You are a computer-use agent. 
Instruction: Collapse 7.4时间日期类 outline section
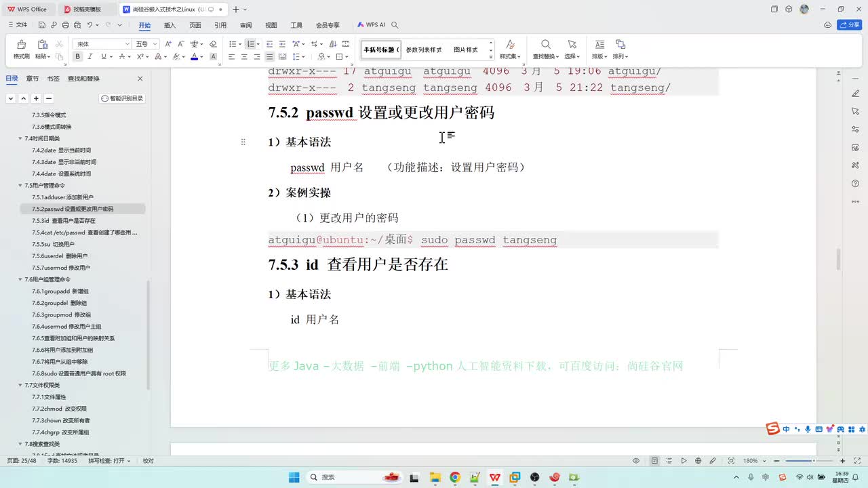(x=20, y=138)
